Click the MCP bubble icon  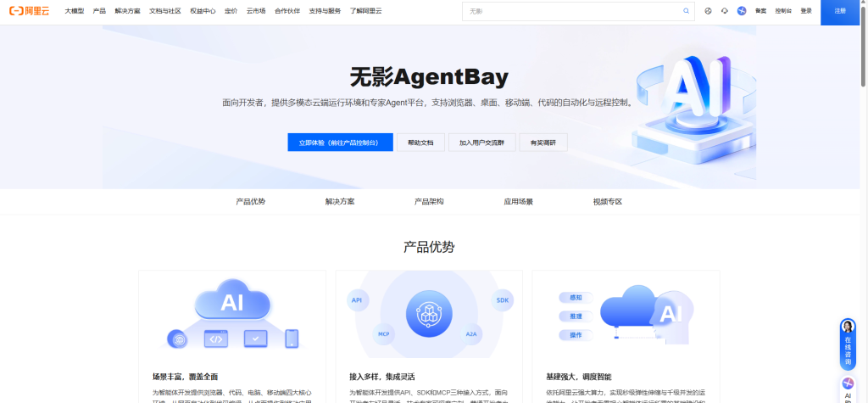pos(384,334)
